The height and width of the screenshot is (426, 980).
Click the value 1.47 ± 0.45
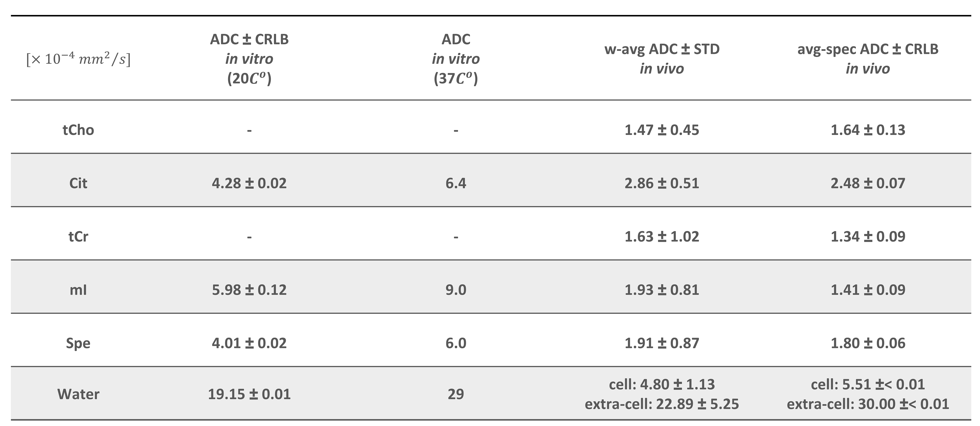point(662,130)
